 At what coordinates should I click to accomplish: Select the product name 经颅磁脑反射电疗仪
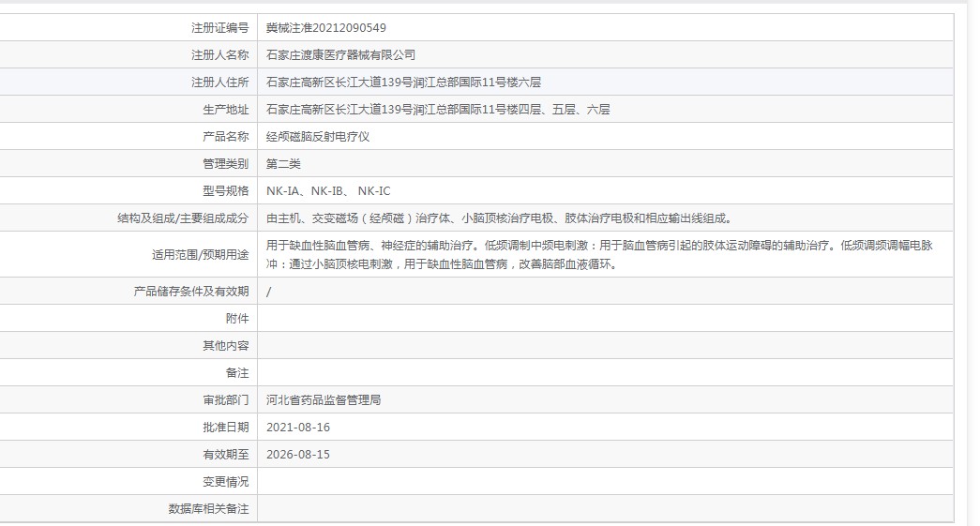coord(318,137)
